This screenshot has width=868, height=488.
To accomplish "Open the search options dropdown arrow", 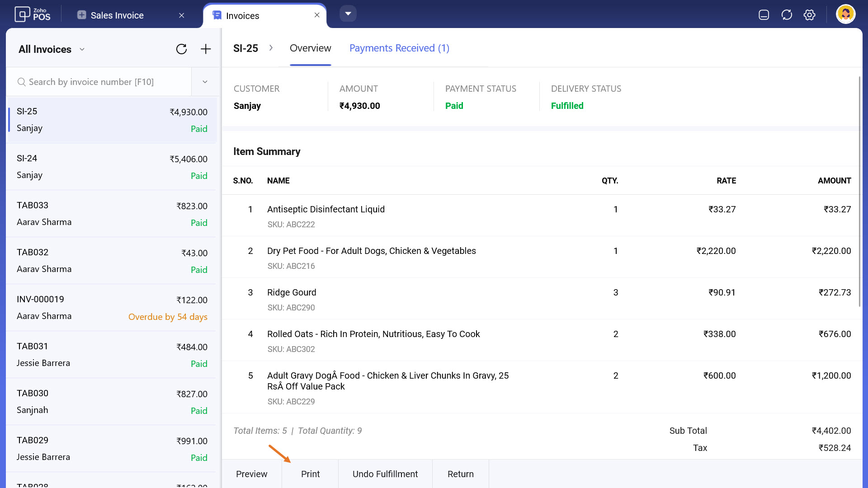I will click(205, 82).
